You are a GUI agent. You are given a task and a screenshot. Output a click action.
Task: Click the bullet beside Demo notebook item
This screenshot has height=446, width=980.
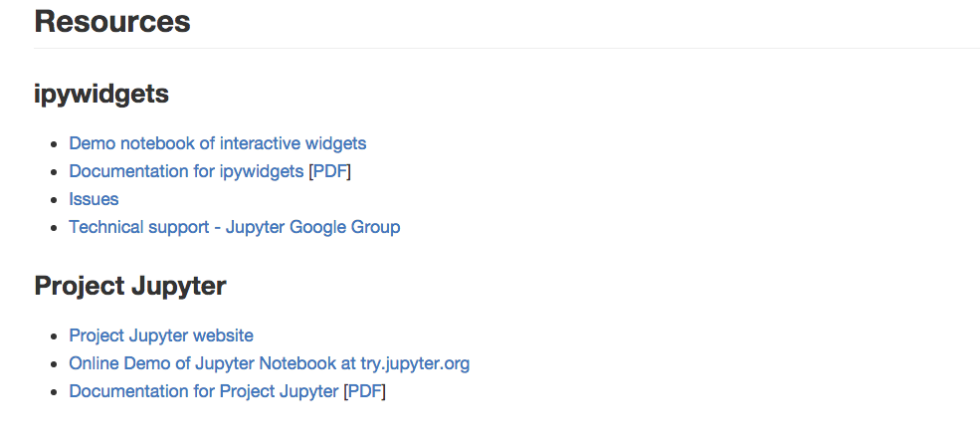click(54, 144)
